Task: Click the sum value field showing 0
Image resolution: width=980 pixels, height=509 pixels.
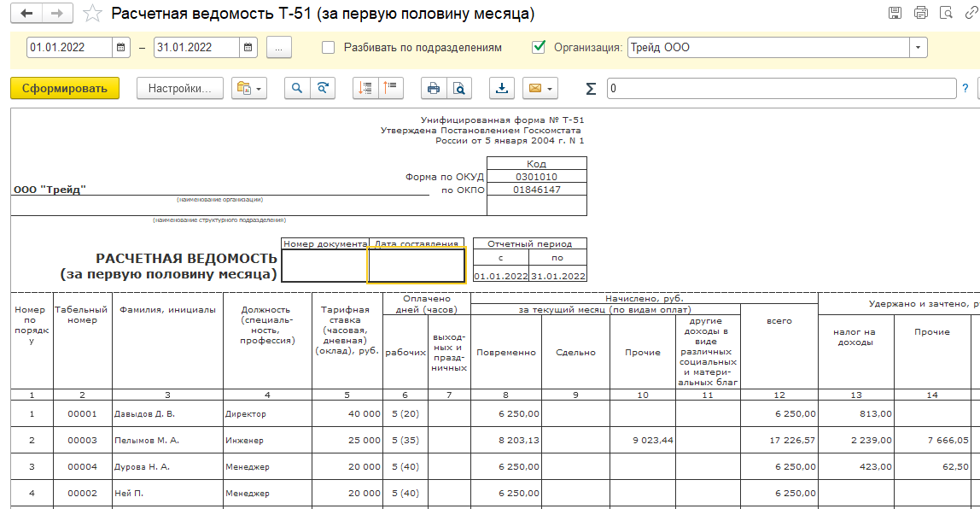Action: point(781,88)
